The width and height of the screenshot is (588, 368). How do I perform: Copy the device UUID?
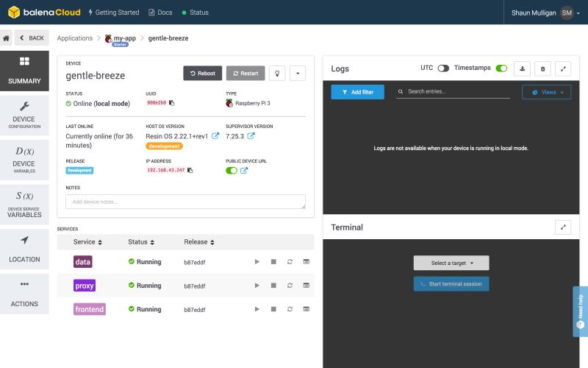[172, 103]
